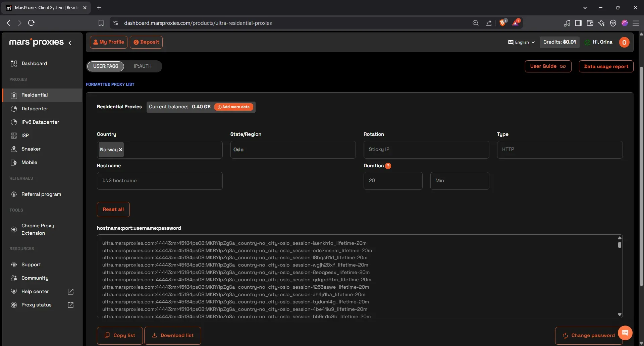644x346 pixels.
Task: Click the Duration value field
Action: (393, 181)
